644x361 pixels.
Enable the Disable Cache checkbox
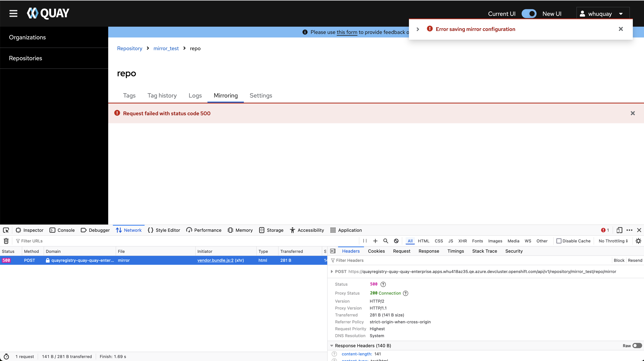coord(559,241)
